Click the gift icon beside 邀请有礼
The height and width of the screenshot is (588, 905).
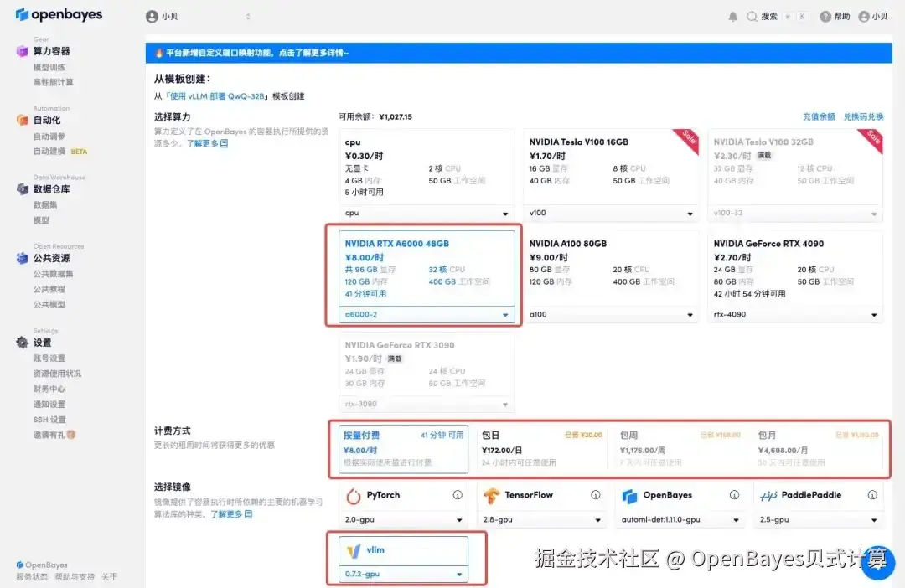71,435
